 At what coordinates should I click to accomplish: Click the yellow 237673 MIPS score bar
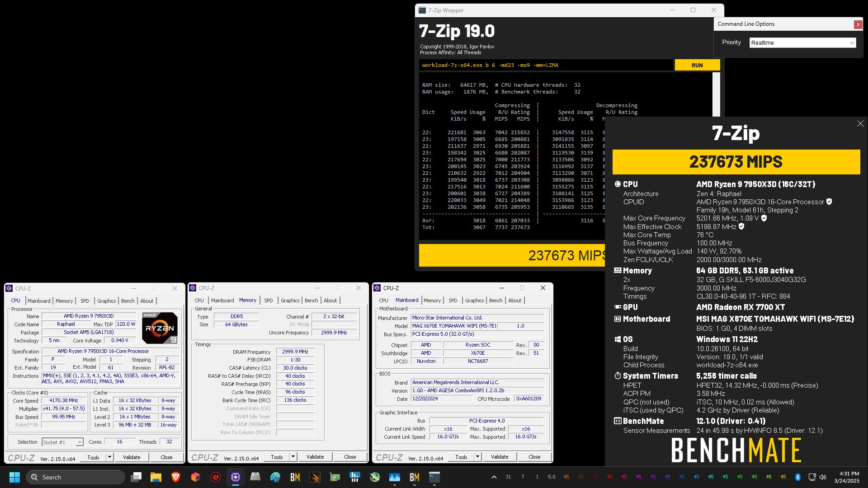pos(736,162)
